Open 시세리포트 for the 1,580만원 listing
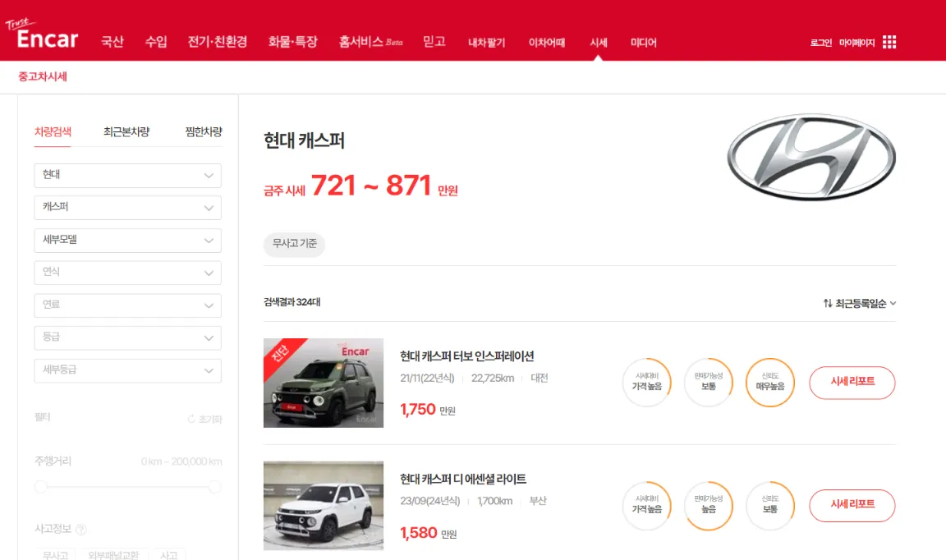 coord(852,505)
